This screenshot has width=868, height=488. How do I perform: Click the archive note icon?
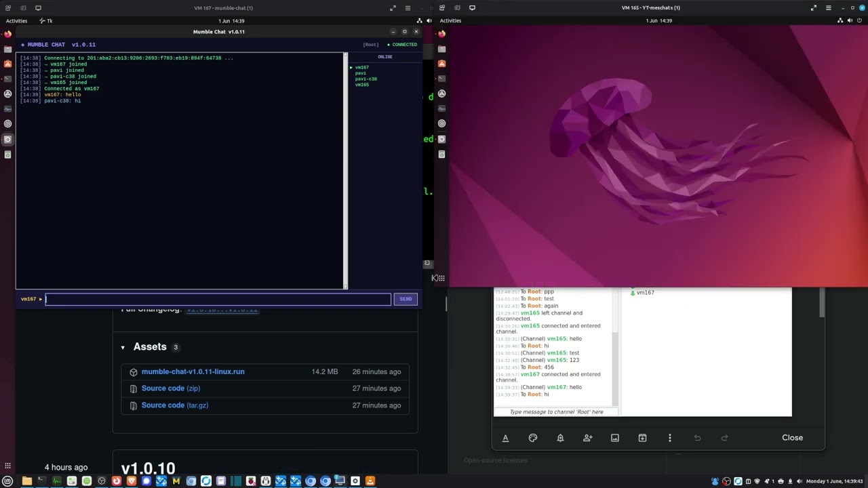642,438
